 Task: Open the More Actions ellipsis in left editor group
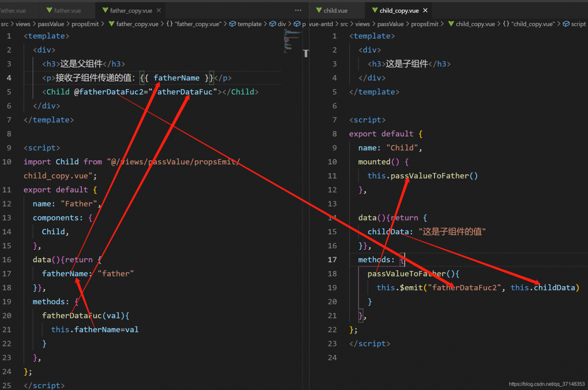tap(298, 10)
